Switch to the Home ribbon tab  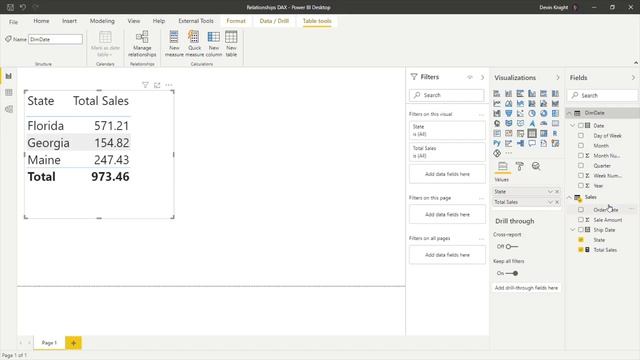[41, 21]
